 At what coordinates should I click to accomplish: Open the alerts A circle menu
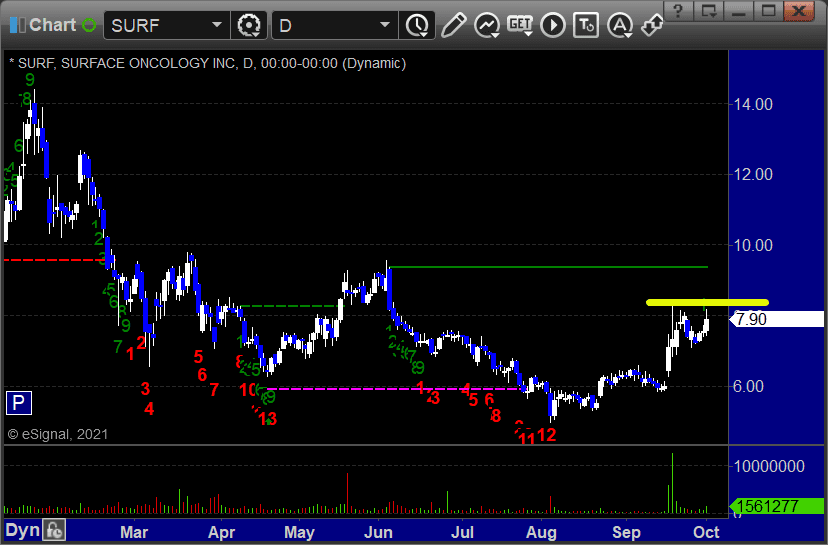point(620,25)
